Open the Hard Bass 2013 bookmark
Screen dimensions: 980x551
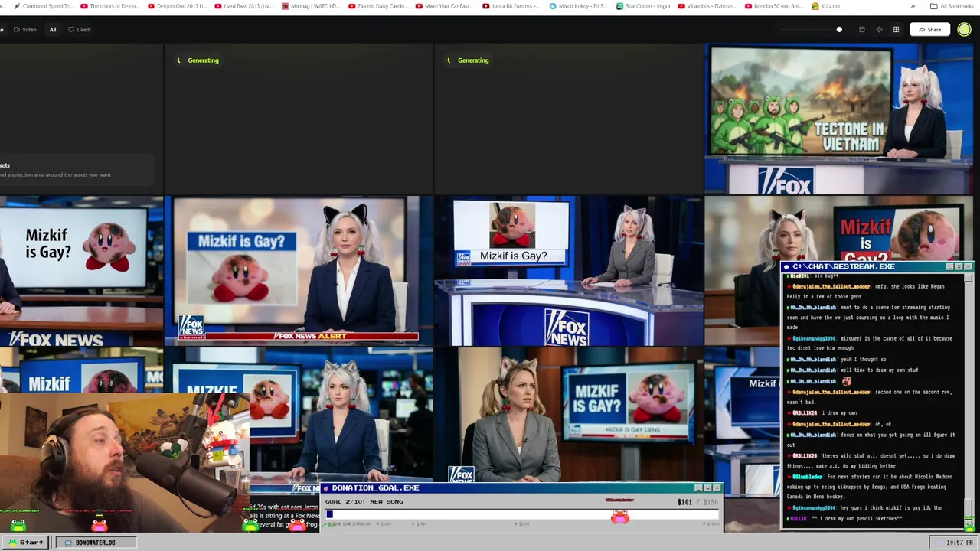[x=243, y=6]
